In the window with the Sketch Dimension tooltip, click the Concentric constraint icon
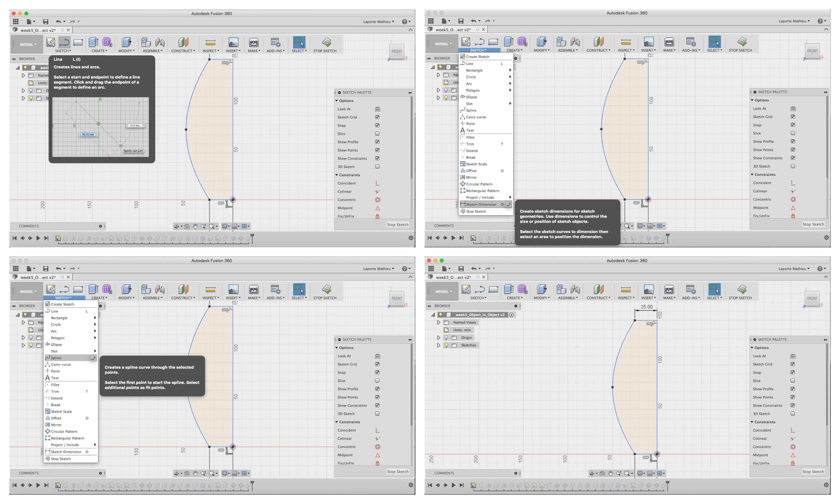Image resolution: width=840 pixels, height=504 pixels. point(793,199)
